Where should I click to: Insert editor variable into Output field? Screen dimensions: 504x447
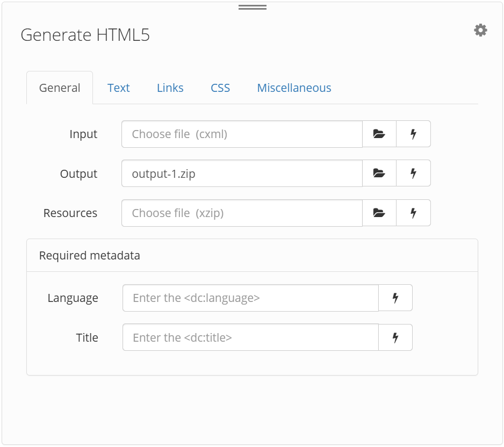click(x=413, y=173)
